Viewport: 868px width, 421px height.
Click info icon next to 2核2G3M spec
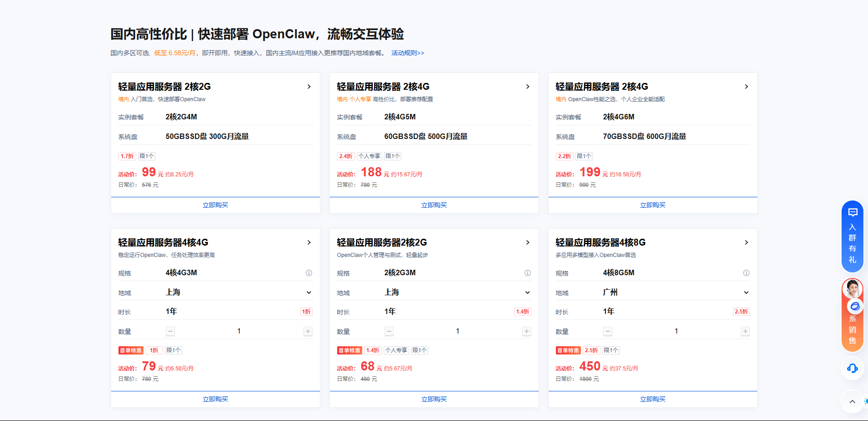coord(527,273)
